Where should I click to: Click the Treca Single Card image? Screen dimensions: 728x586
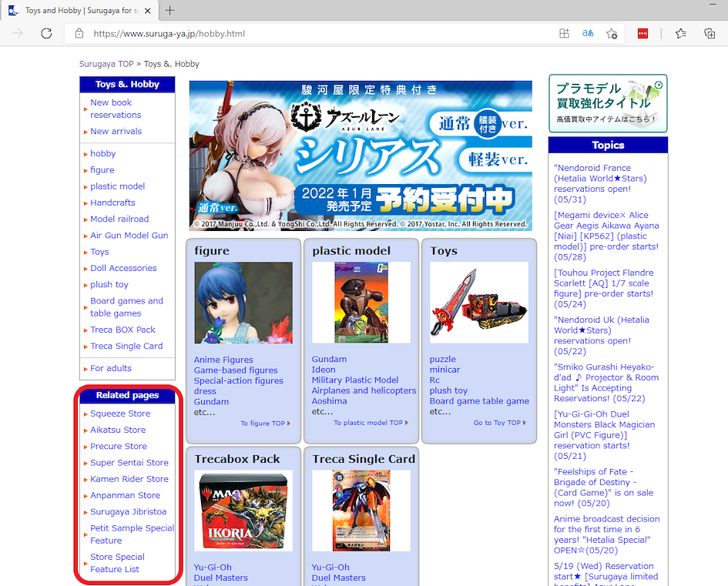[361, 511]
